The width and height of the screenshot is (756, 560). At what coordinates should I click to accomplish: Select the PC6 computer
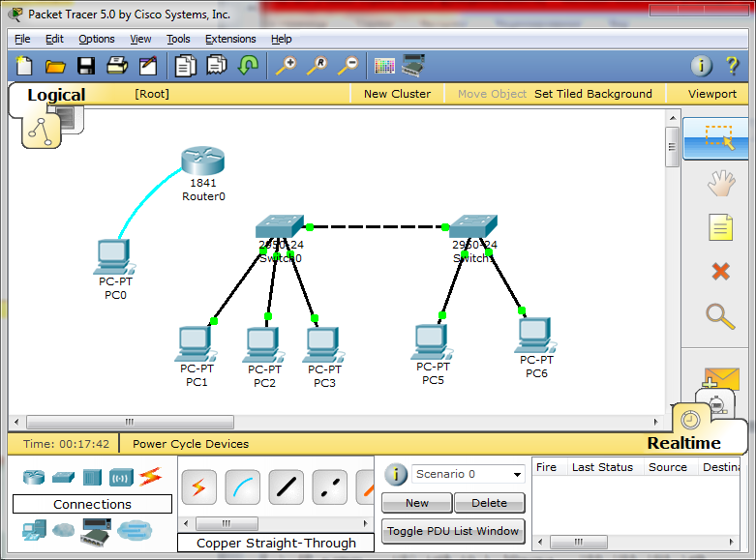(x=535, y=336)
